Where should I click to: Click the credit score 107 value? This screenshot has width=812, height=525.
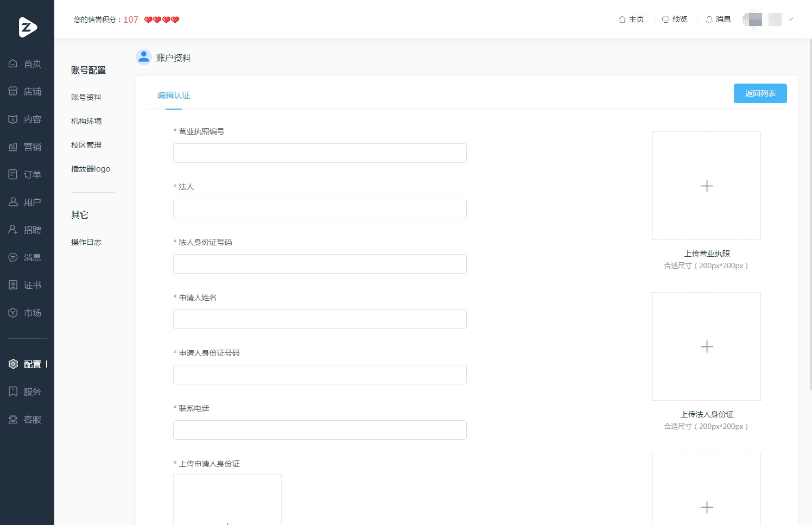131,20
